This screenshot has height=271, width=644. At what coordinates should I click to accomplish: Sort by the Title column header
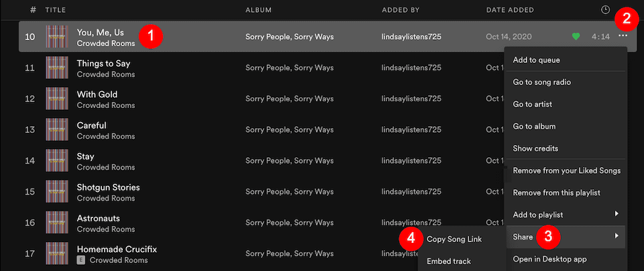tap(54, 10)
